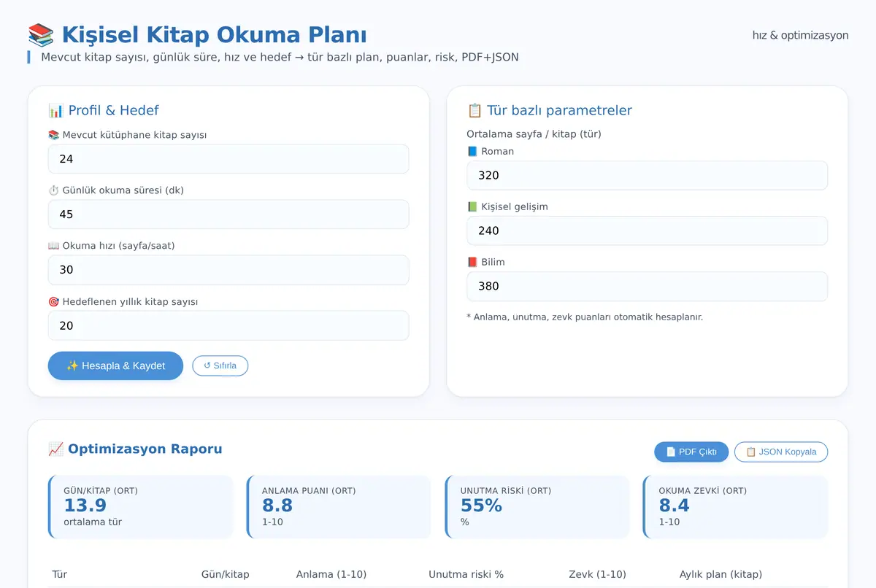This screenshot has width=876, height=588.
Task: Click the Okuma hızı input field
Action: point(228,270)
